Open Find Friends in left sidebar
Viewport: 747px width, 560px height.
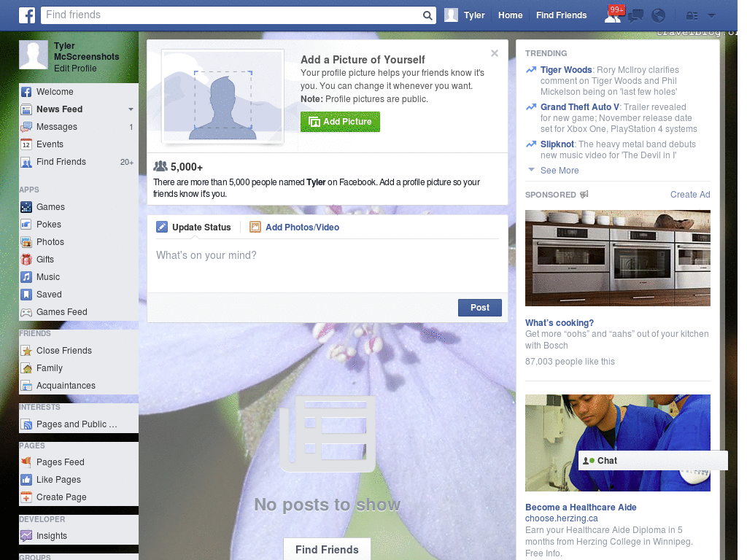79,162
